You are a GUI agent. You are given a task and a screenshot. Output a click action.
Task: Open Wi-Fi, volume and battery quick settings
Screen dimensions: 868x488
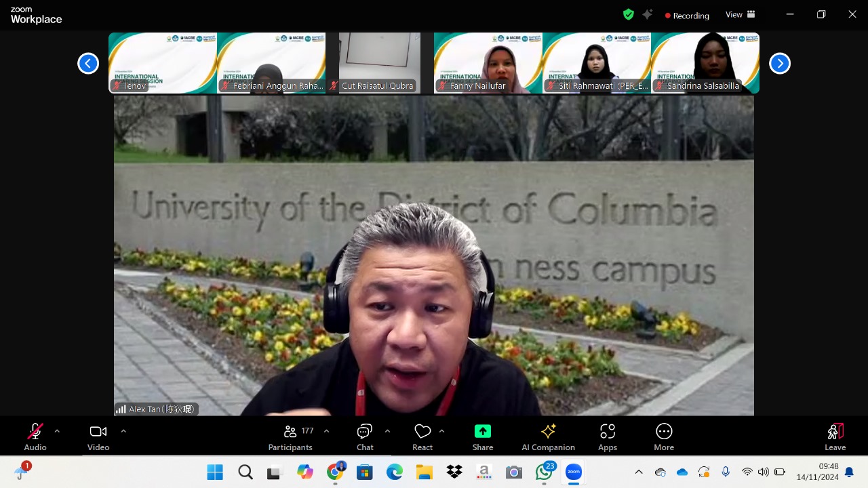point(764,472)
